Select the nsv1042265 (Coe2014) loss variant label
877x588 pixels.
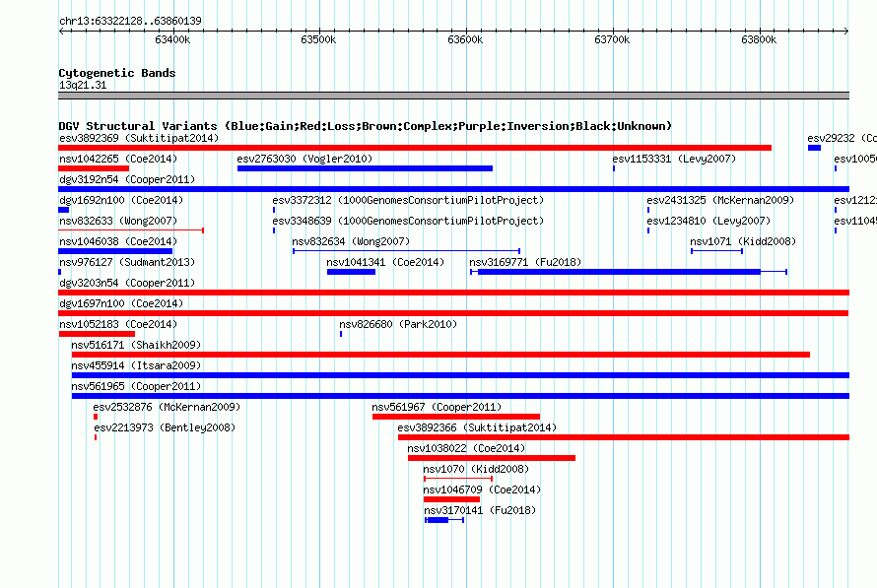tap(118, 159)
